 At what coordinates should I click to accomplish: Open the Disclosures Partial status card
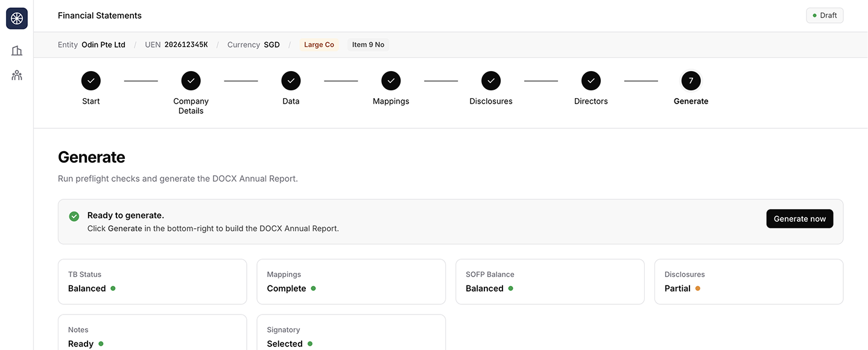pyautogui.click(x=749, y=282)
